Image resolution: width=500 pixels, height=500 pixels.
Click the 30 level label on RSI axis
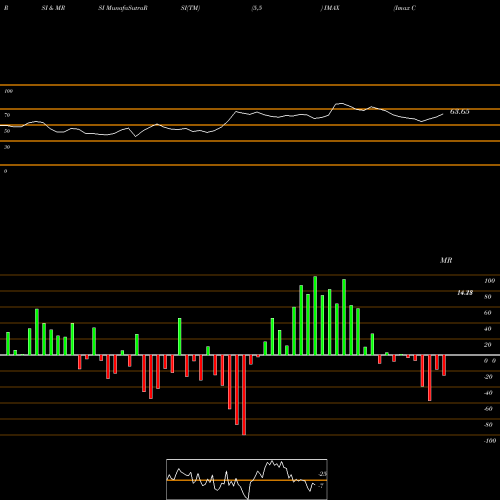(x=7, y=147)
